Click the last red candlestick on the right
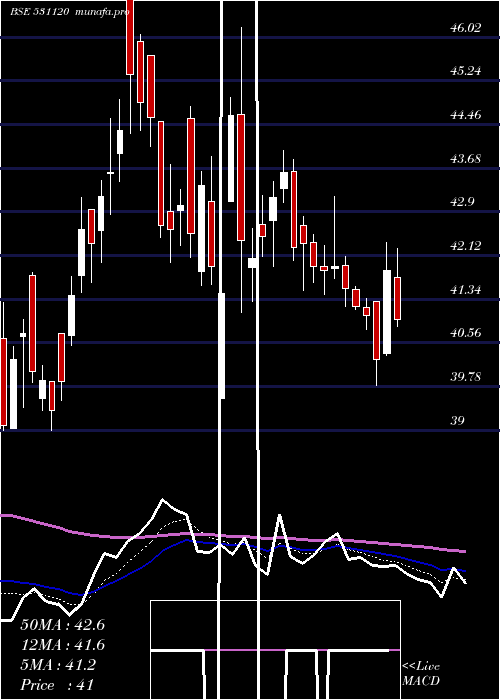 (x=397, y=298)
